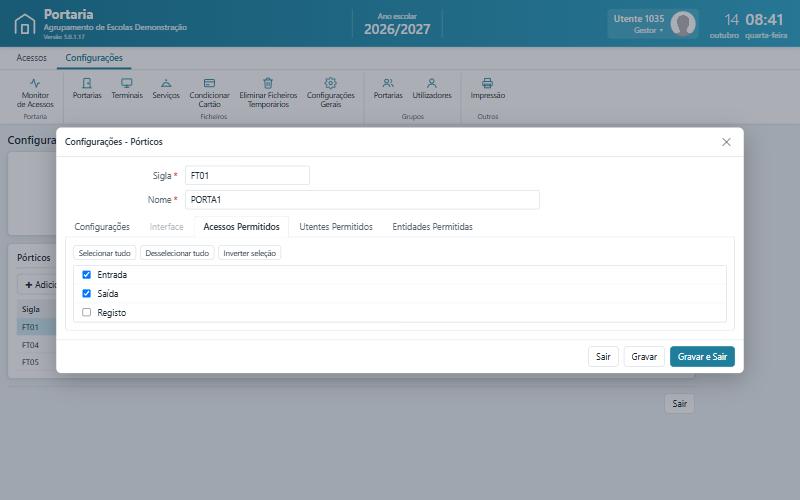Open the Impressão tool
The height and width of the screenshot is (500, 800).
(488, 89)
